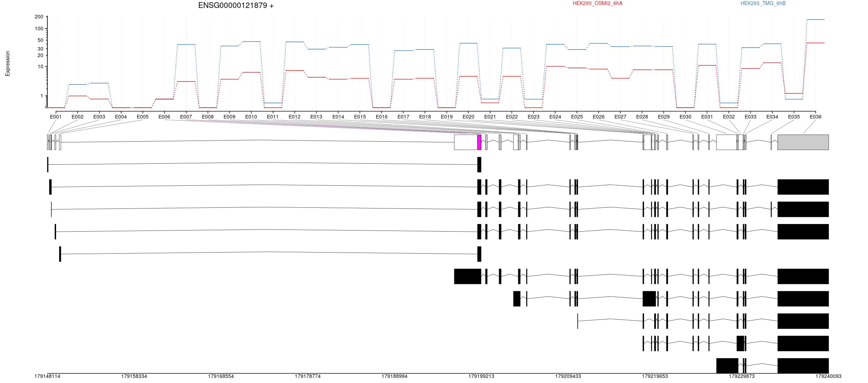Click exon label E028
Viewport: 868px width, 383px height.
coord(642,117)
